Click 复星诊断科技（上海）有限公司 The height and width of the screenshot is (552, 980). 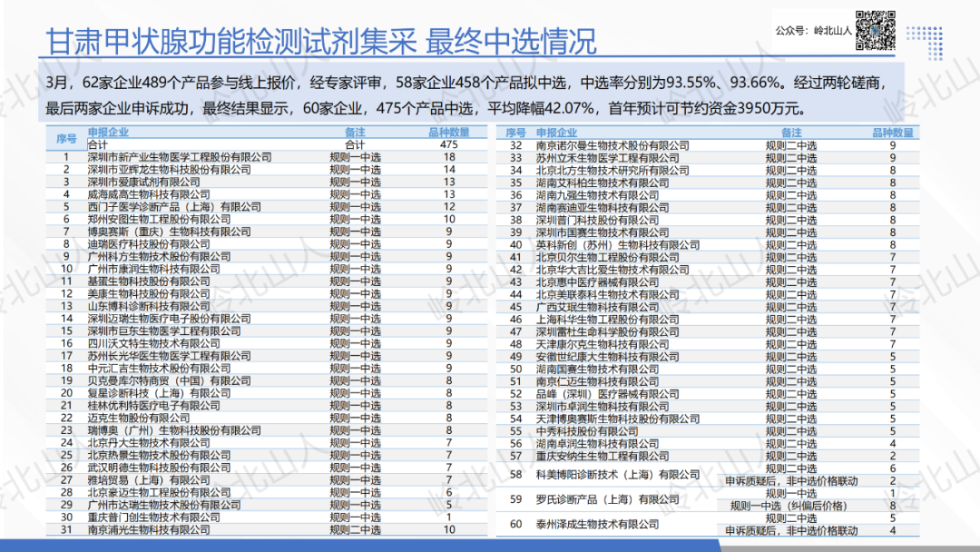[x=159, y=393]
